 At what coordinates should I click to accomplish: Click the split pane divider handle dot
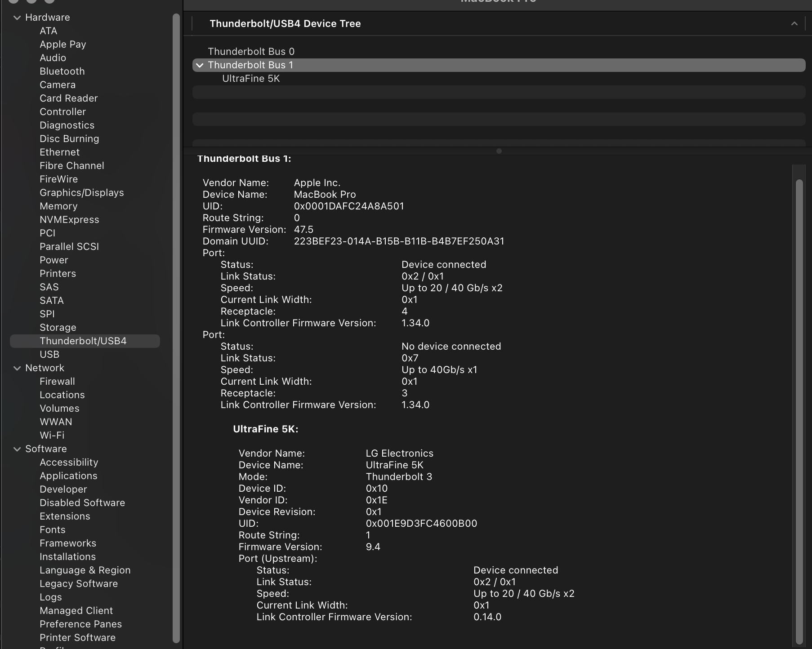coord(499,151)
